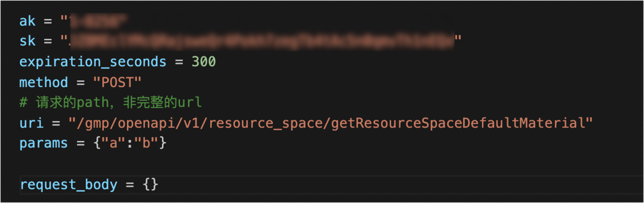
Task: Click getResourceSpaceDefaultMaterial in the uri string
Action: [458, 123]
